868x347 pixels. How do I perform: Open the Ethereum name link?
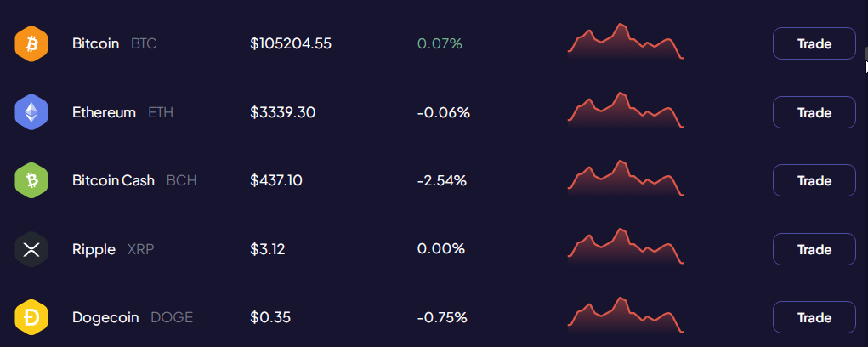104,112
